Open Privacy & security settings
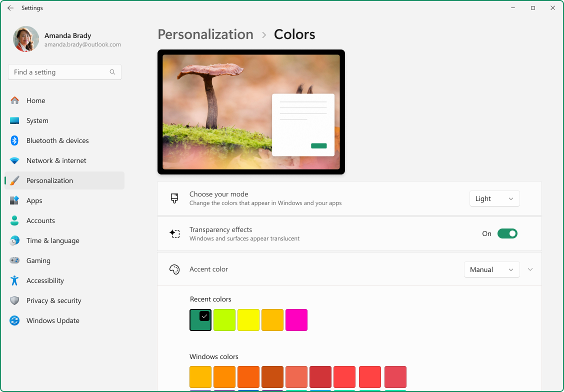 [x=53, y=300]
